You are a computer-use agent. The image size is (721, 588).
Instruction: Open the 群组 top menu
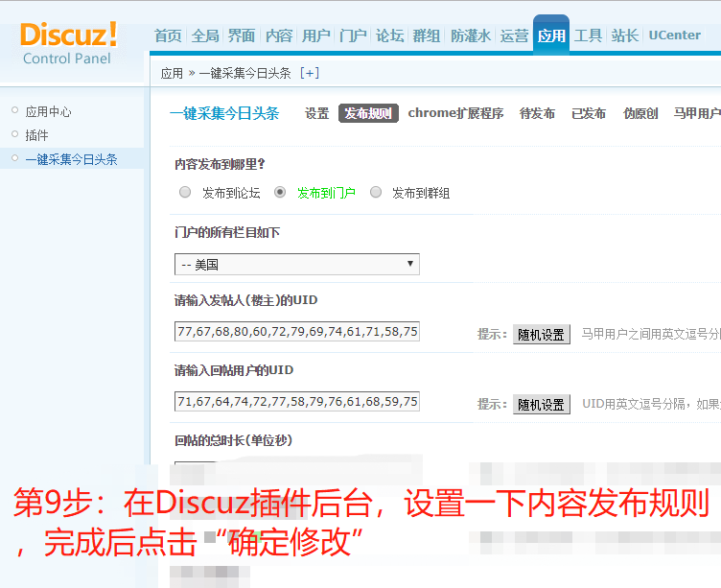[x=427, y=35]
